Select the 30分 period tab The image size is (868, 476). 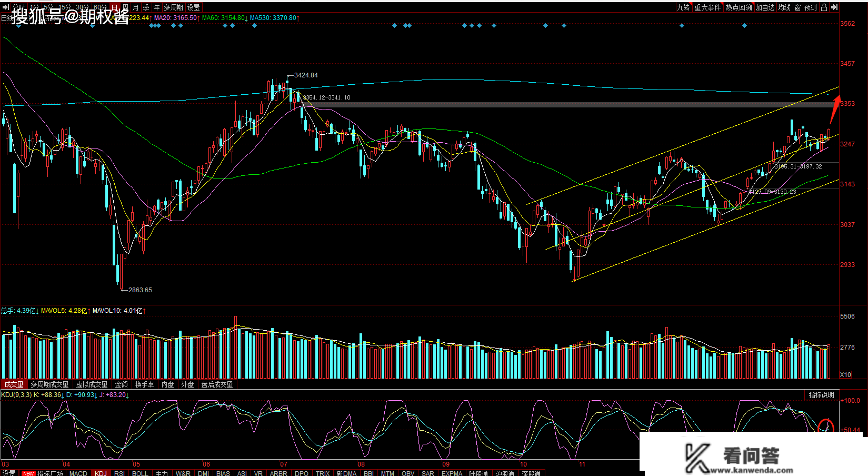point(82,7)
